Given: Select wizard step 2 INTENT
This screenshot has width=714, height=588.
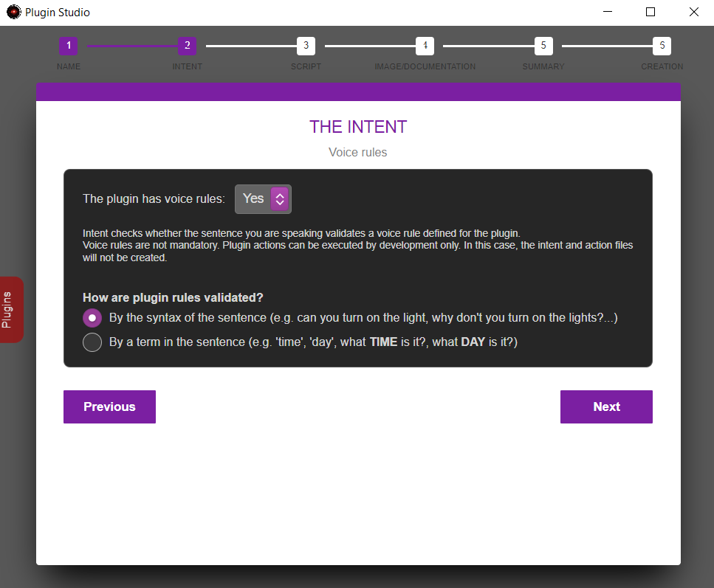Looking at the screenshot, I should [x=187, y=46].
